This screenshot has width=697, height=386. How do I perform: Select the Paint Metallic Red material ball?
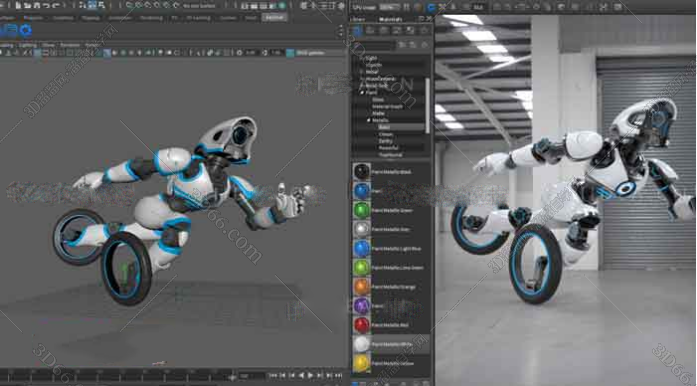pyautogui.click(x=362, y=325)
